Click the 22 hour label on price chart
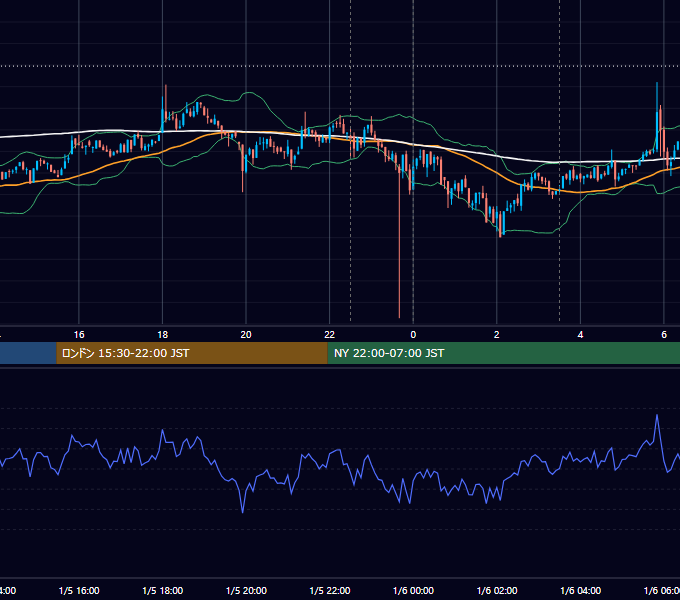This screenshot has width=680, height=600. 330,335
